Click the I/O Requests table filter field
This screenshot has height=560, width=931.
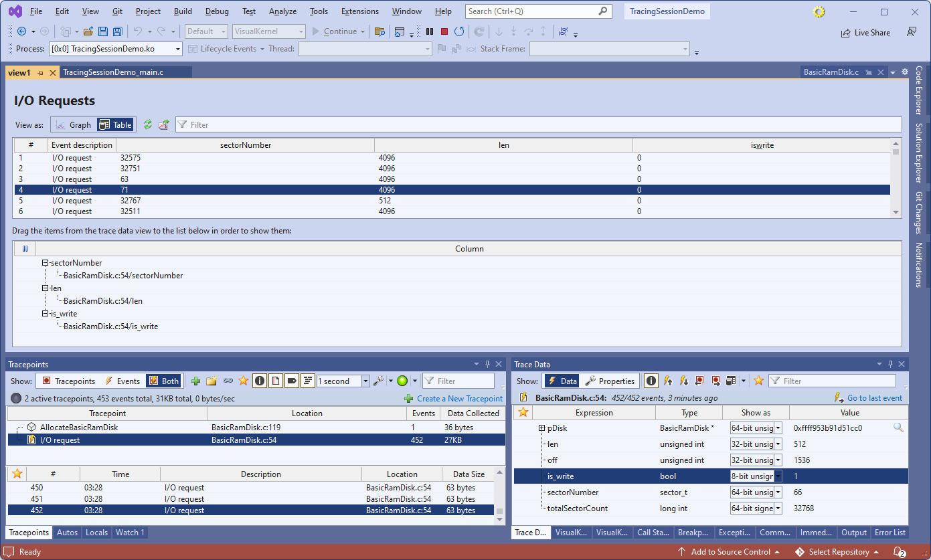(x=538, y=124)
